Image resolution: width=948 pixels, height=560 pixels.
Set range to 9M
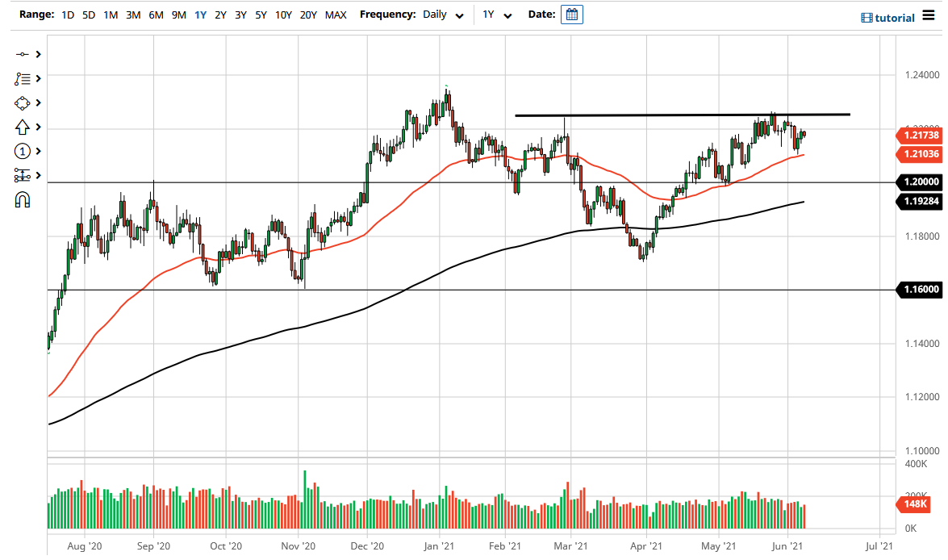178,15
